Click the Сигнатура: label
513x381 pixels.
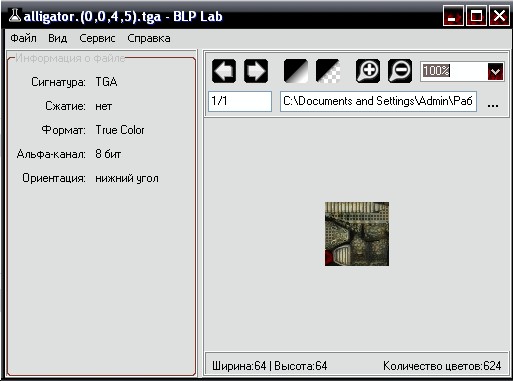58,82
